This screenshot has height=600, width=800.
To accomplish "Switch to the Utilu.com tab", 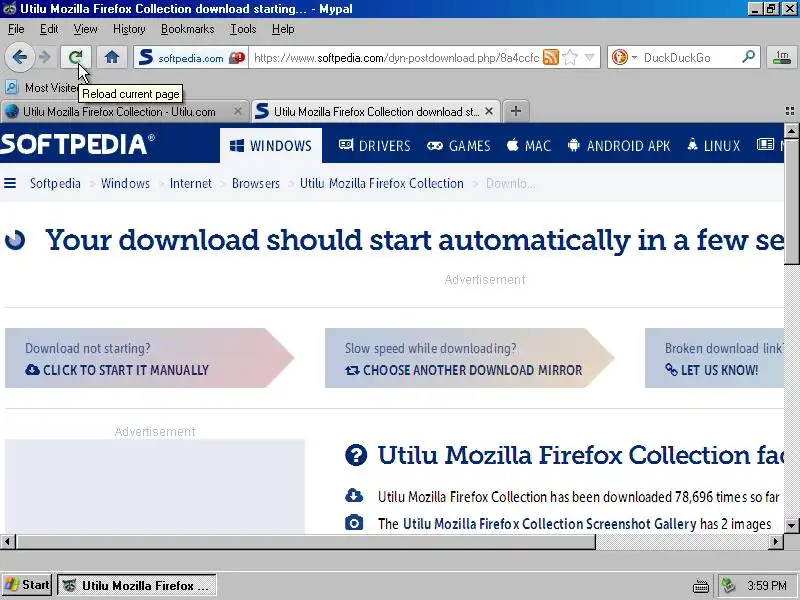I will click(x=119, y=111).
